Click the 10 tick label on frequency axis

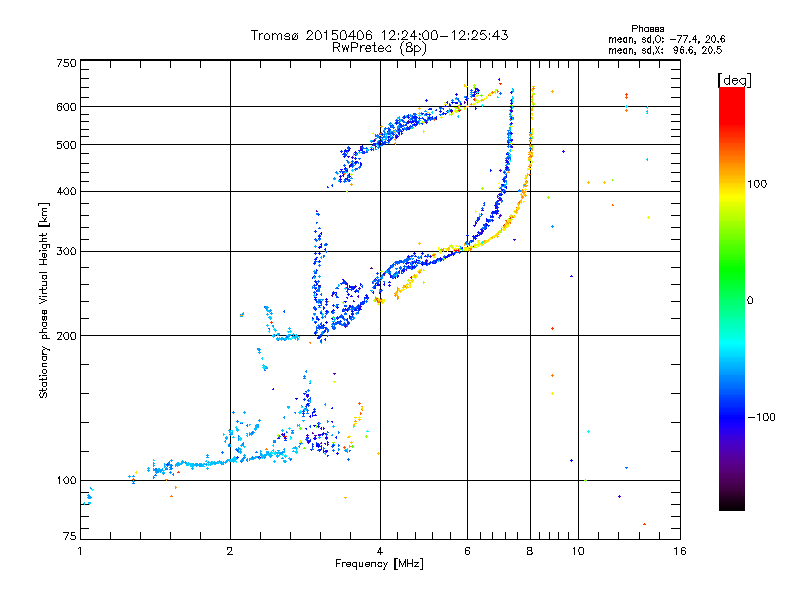[x=578, y=551]
